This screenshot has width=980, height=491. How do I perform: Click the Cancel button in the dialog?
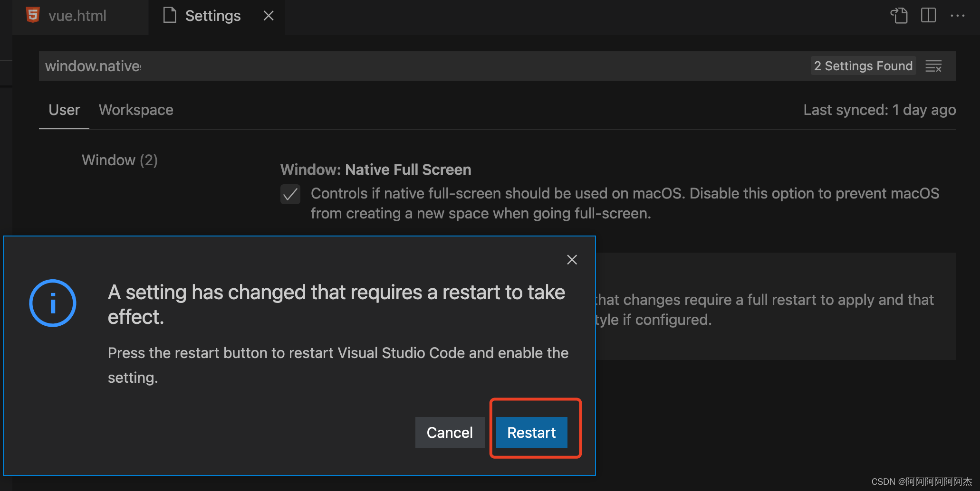click(450, 433)
